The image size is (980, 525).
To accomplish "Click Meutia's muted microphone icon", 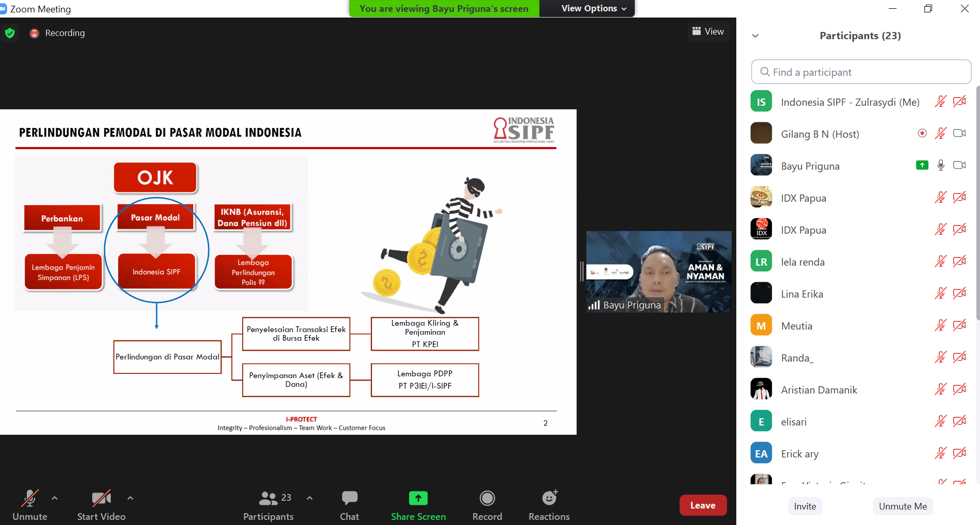I will click(x=940, y=325).
